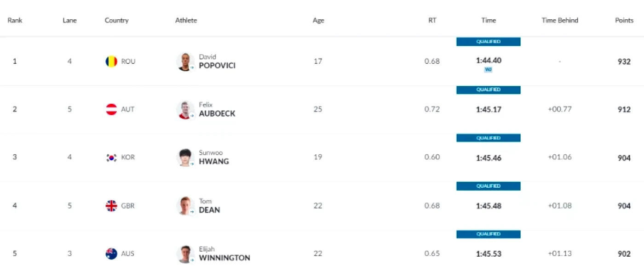Image resolution: width=644 pixels, height=270 pixels.
Task: Click the Australia flag icon
Action: [x=111, y=253]
